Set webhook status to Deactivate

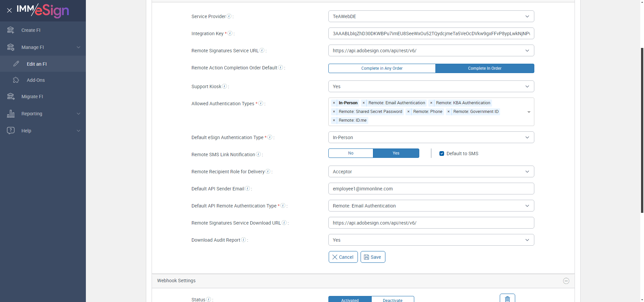393,299
